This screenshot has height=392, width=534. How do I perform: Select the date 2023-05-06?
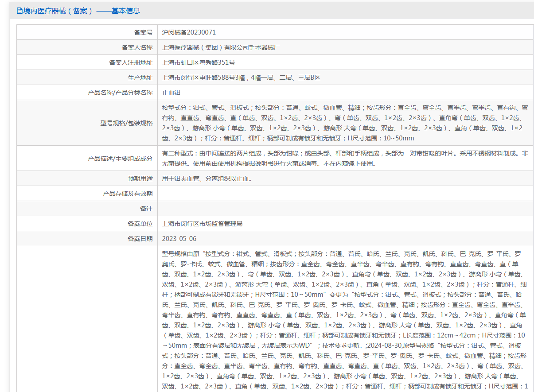click(x=179, y=239)
